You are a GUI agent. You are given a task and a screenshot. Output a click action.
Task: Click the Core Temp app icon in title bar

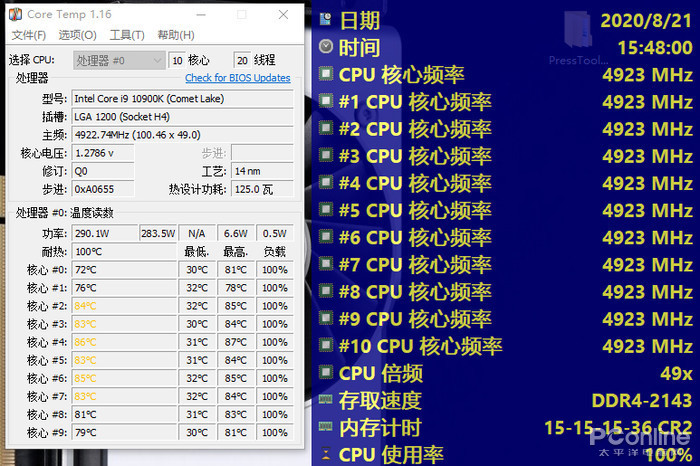(x=16, y=14)
